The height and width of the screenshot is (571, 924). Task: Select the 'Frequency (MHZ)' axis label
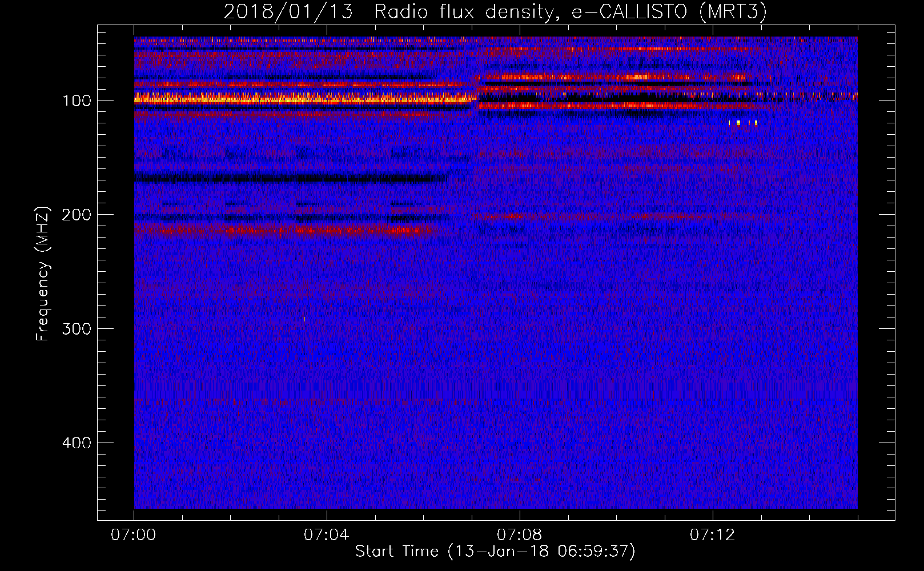coord(43,274)
